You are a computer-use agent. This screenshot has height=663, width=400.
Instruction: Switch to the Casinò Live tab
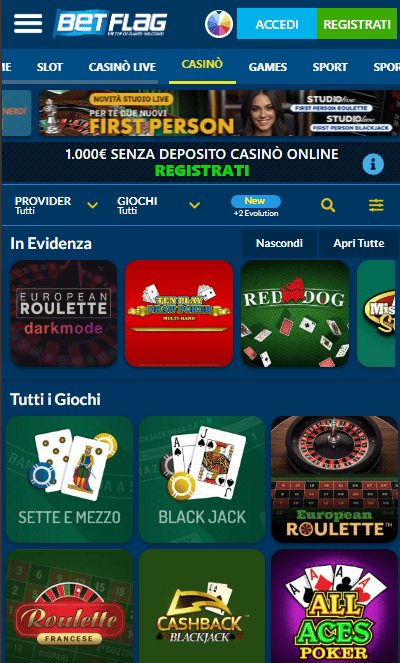[122, 67]
